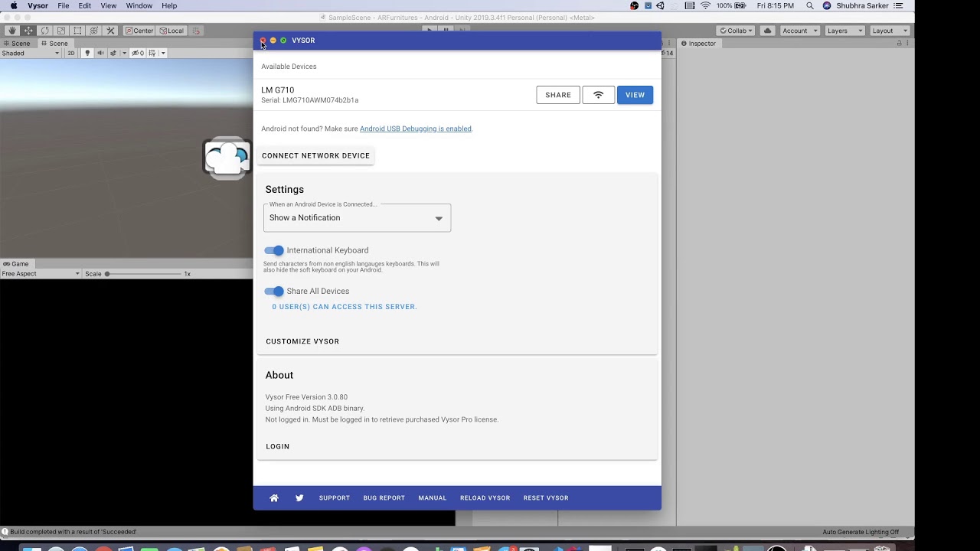This screenshot has height=551, width=980.
Task: Click the Twitter icon in Vysor footer
Action: point(299,498)
